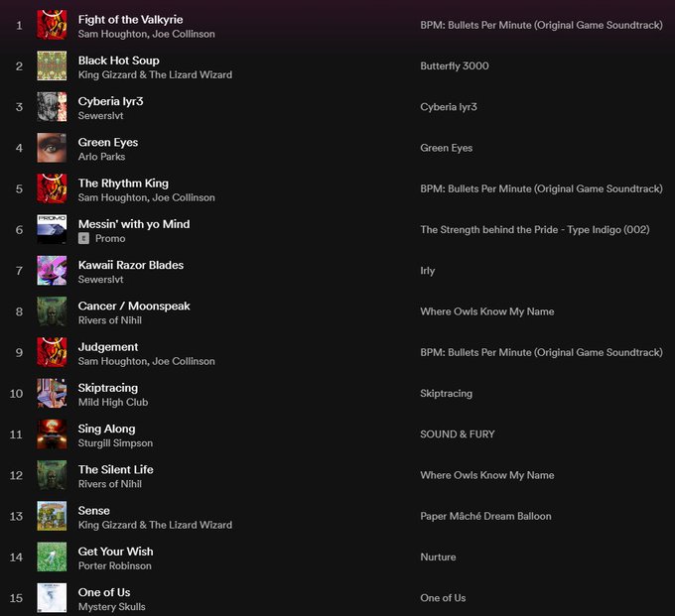Click Sewerslvt artist under Cyberia lyr3
This screenshot has height=616, width=675.
click(100, 116)
